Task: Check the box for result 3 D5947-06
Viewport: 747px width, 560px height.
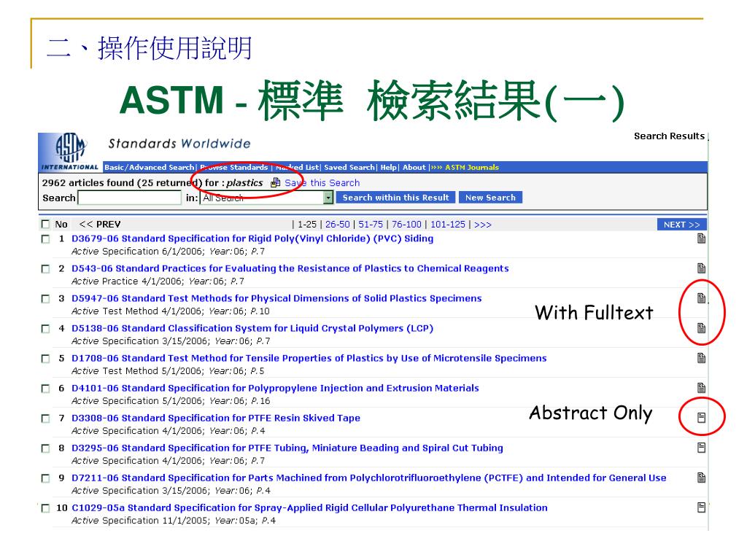Action: click(x=45, y=299)
